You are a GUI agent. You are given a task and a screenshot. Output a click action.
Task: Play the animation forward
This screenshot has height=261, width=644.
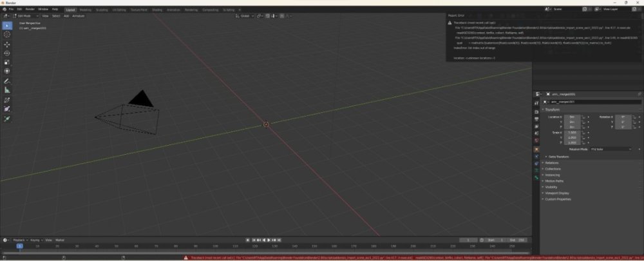click(x=269, y=240)
